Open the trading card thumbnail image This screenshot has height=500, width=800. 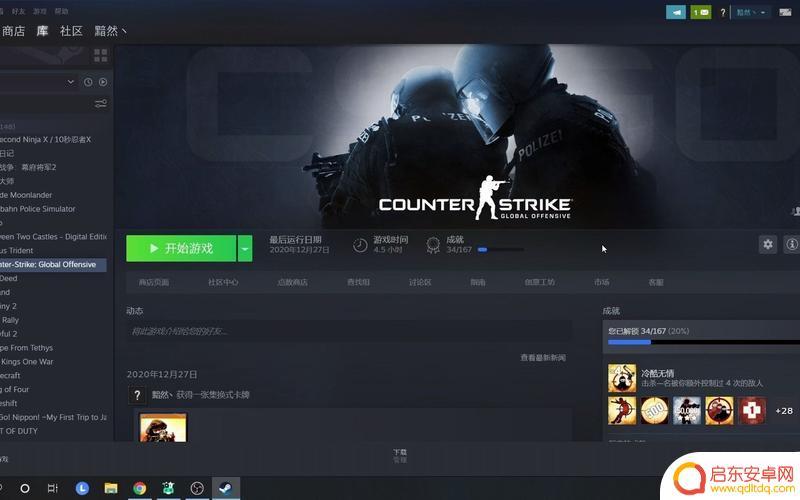(x=163, y=428)
